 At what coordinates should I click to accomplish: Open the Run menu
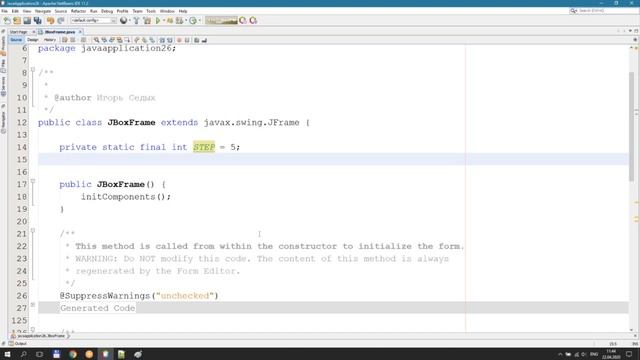[93, 11]
